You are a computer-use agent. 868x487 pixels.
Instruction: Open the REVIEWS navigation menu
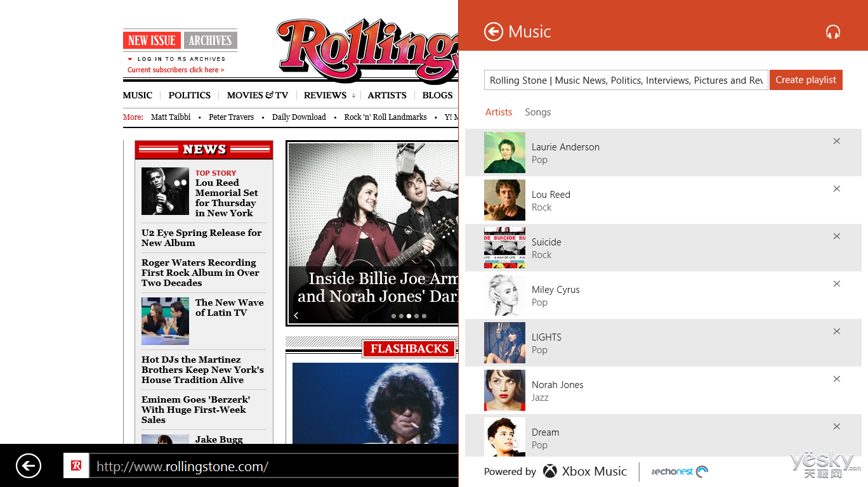click(325, 95)
